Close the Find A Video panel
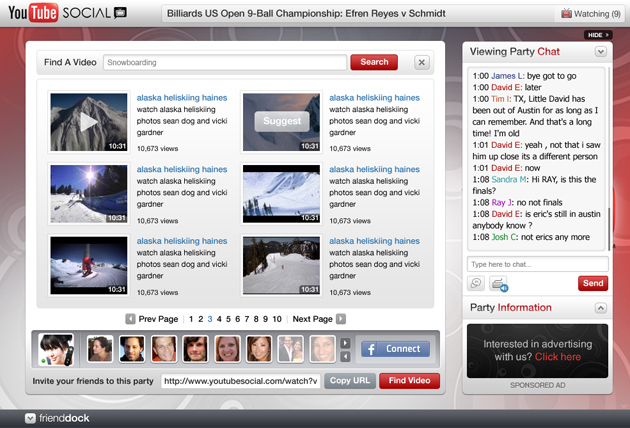 point(422,62)
